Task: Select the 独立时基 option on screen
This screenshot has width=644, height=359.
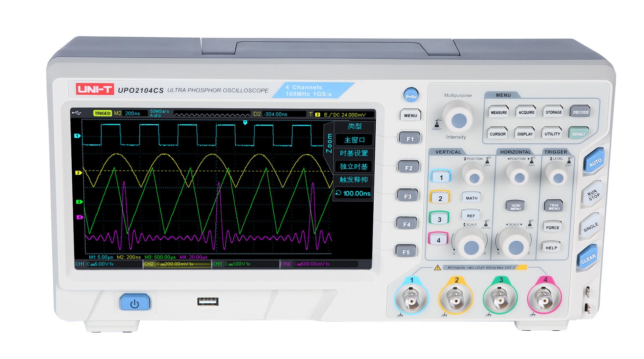Action: point(354,166)
